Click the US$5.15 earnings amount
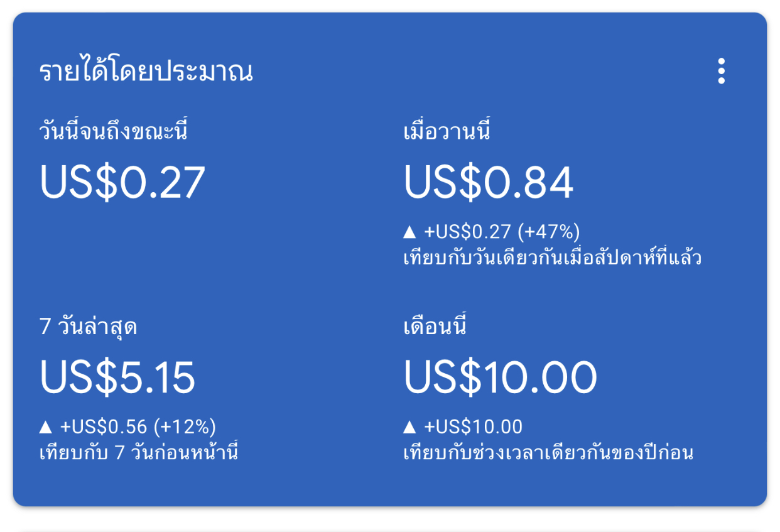The width and height of the screenshot is (780, 532). coord(117,377)
